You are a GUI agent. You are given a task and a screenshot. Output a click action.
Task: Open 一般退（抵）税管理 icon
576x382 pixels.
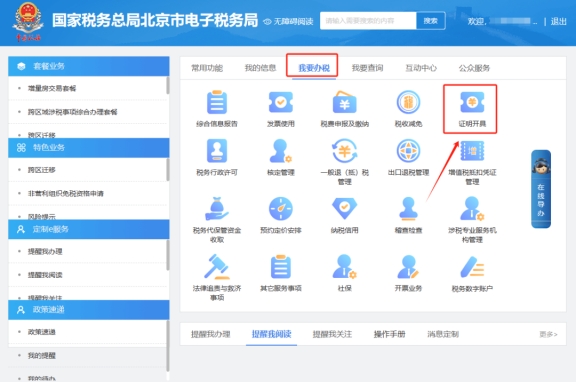pos(345,151)
